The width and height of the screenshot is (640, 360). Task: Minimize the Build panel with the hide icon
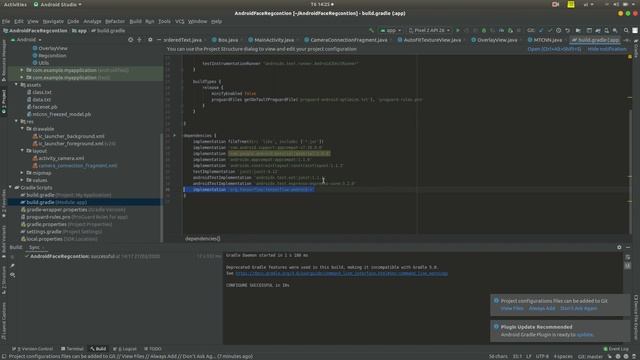tap(628, 247)
